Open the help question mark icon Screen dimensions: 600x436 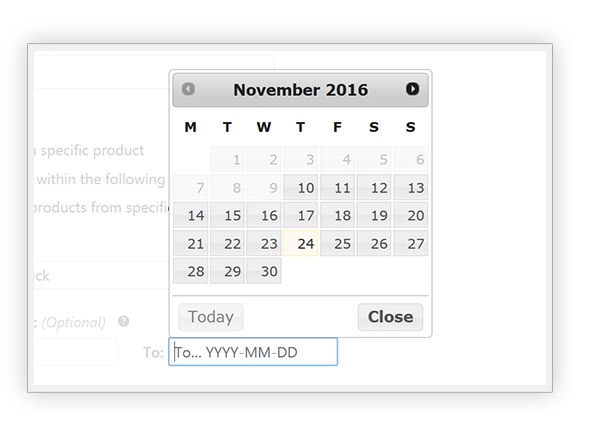pos(124,321)
